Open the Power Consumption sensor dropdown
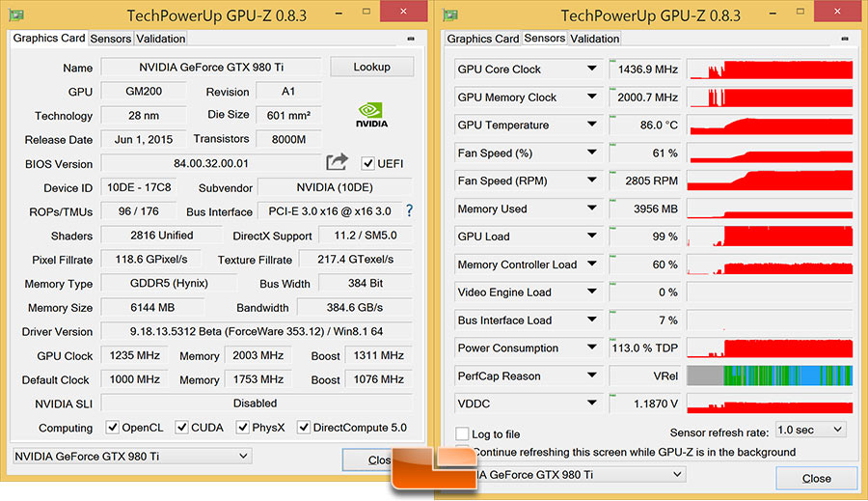The height and width of the screenshot is (501, 868). [592, 348]
